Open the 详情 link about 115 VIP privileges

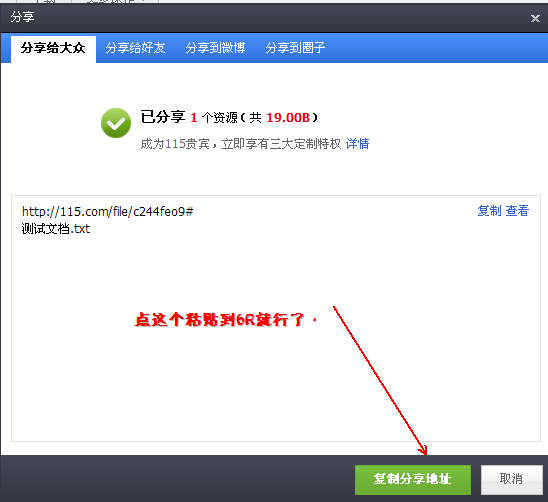click(x=357, y=144)
